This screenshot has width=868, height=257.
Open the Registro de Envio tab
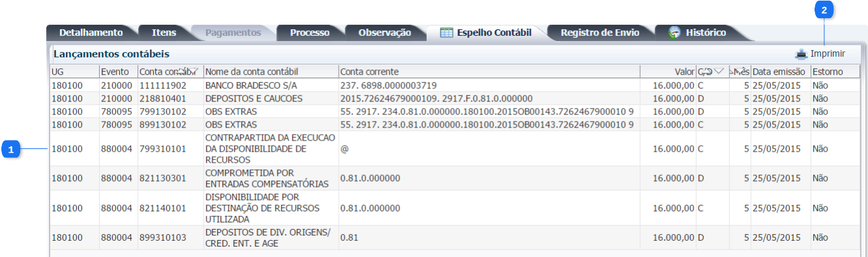tap(600, 33)
